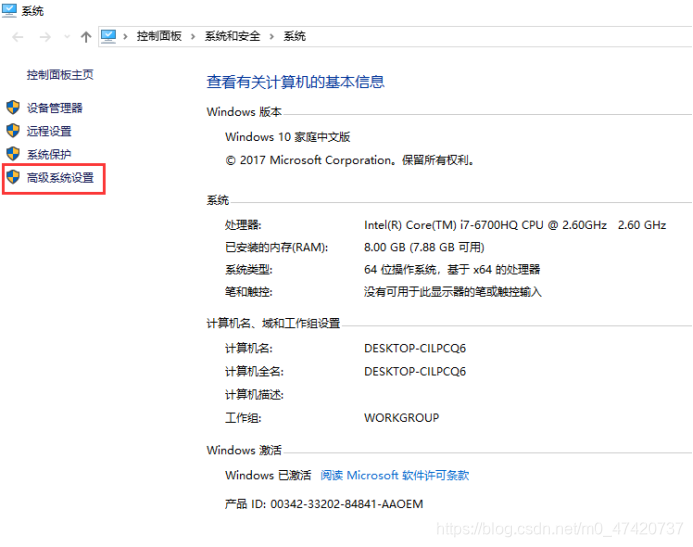Click Windows 已激活 status text
693x547 pixels.
[x=268, y=475]
